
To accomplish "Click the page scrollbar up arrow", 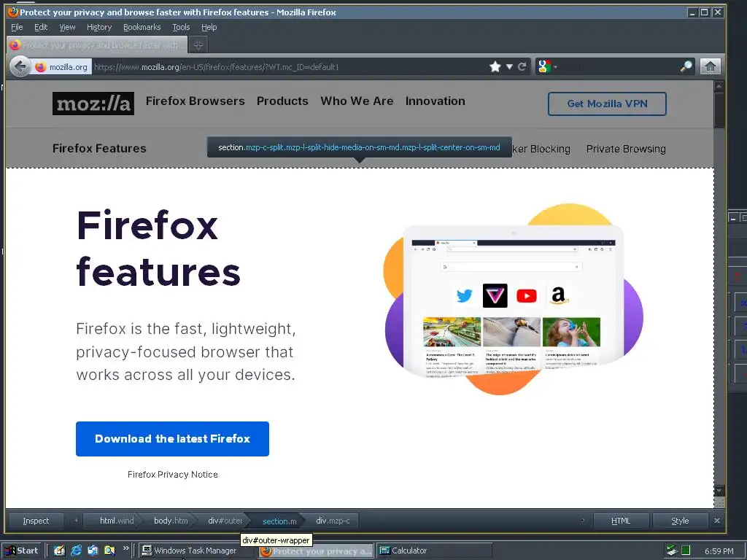I will (x=719, y=86).
